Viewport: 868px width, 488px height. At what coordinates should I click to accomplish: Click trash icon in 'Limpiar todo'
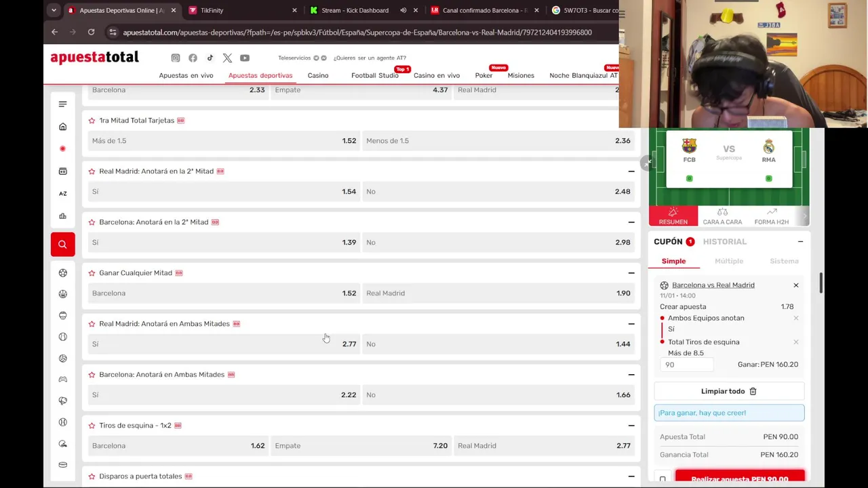click(753, 391)
